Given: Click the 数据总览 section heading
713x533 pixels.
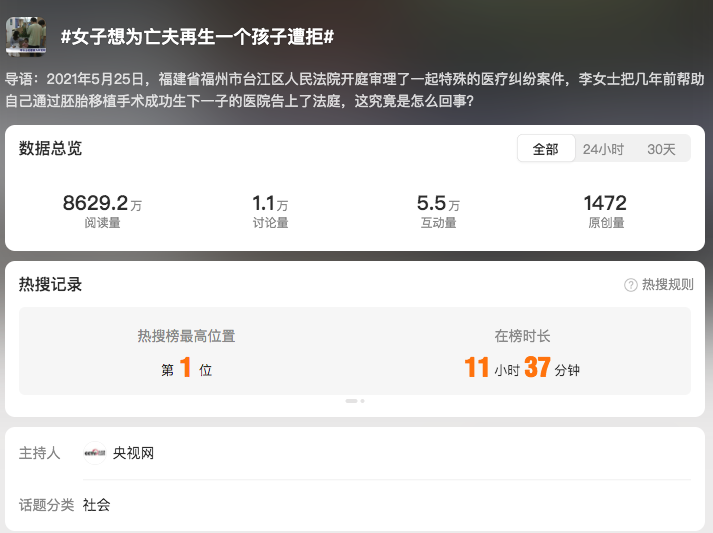Looking at the screenshot, I should pyautogui.click(x=50, y=149).
